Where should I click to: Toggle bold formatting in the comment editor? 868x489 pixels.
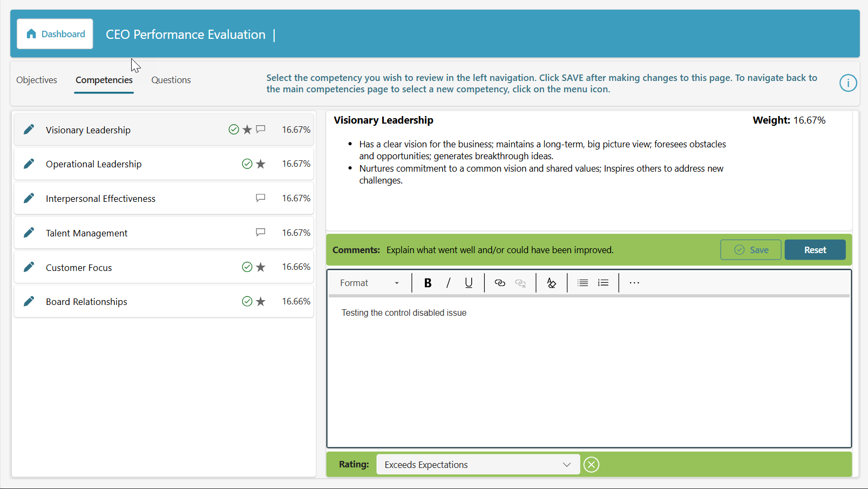click(x=428, y=283)
